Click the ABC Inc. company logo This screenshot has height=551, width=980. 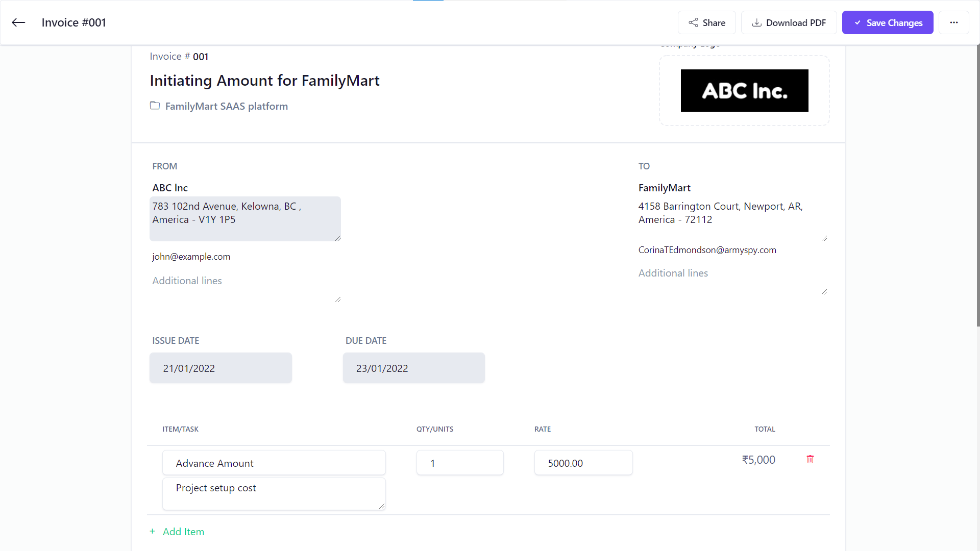coord(744,91)
